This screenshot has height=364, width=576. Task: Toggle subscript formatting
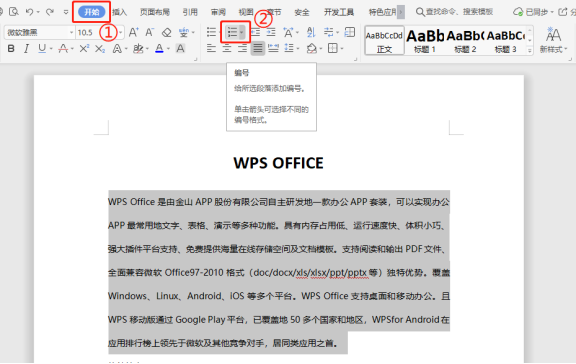pos(100,48)
